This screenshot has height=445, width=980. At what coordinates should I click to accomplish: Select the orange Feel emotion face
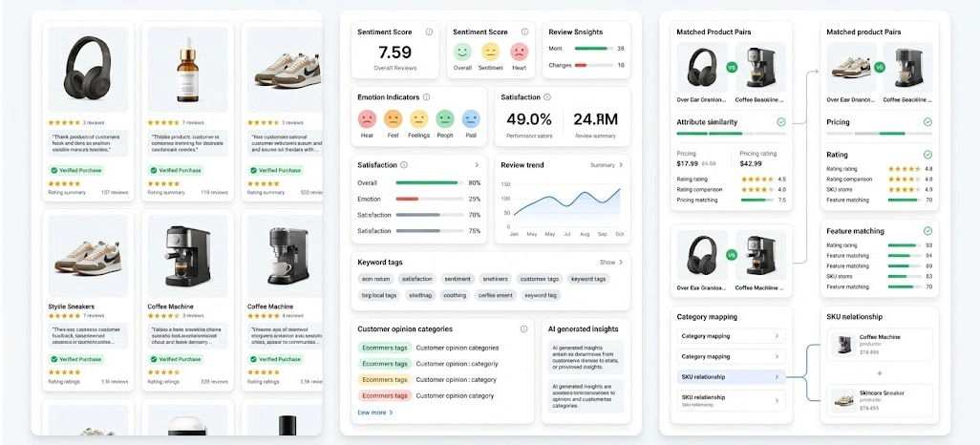tap(394, 118)
